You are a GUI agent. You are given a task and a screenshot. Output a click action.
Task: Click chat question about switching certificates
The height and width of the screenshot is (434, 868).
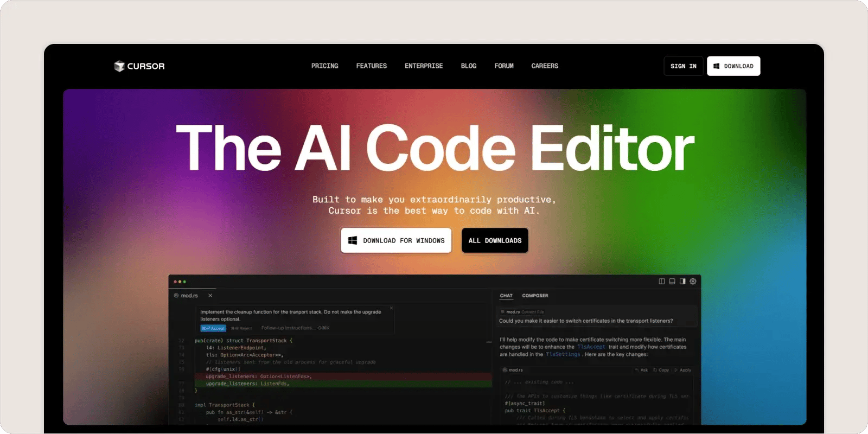[586, 321]
